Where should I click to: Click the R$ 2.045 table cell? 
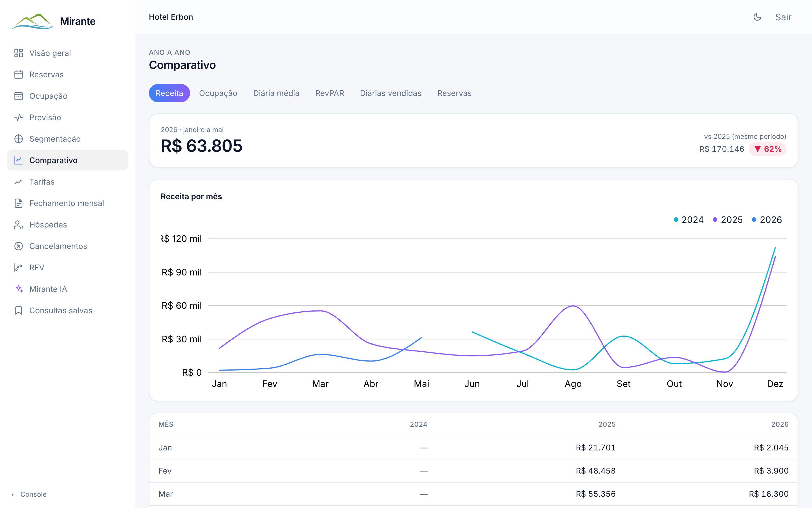(x=771, y=448)
